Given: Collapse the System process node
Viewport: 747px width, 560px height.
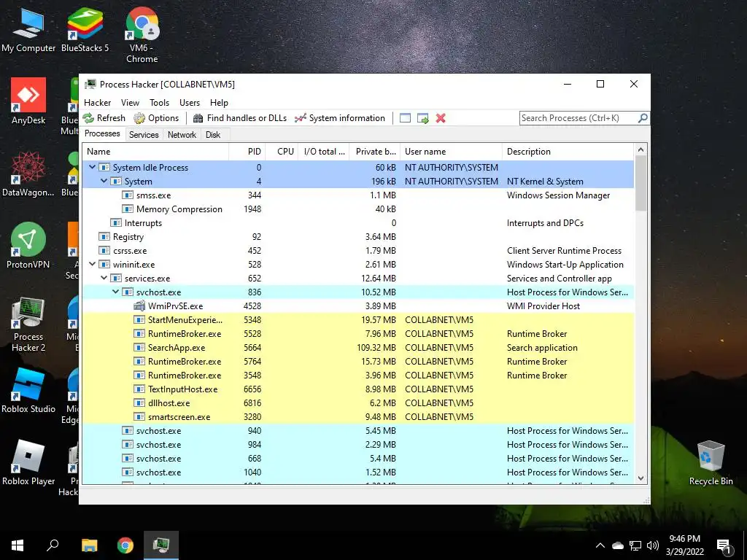Looking at the screenshot, I should (x=104, y=181).
